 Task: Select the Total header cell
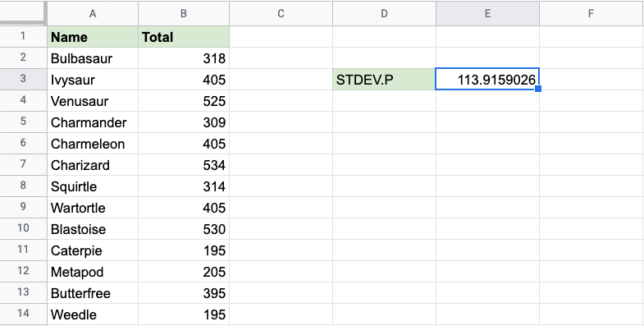click(184, 37)
